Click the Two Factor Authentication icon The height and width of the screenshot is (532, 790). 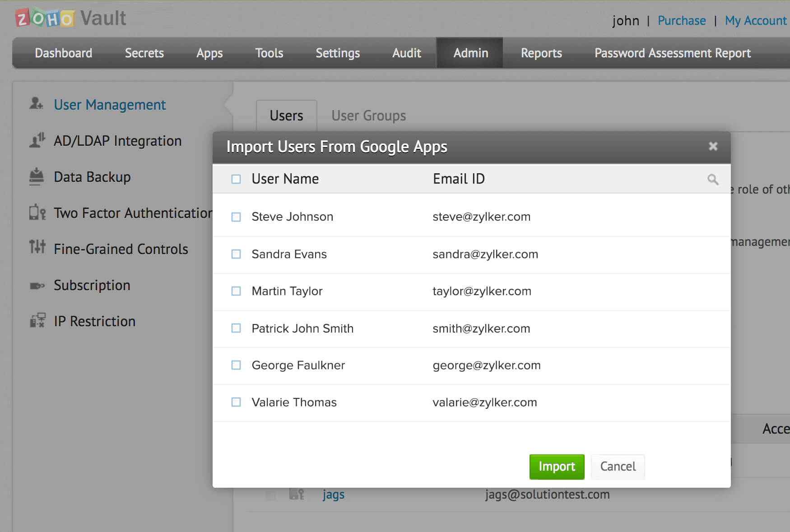pyautogui.click(x=37, y=213)
